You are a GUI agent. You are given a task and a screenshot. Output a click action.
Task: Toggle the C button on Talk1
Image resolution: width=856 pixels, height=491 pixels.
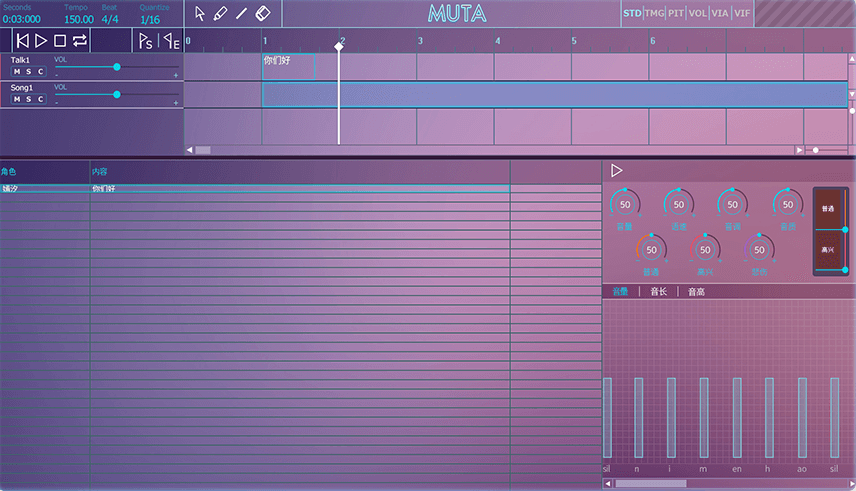[40, 72]
